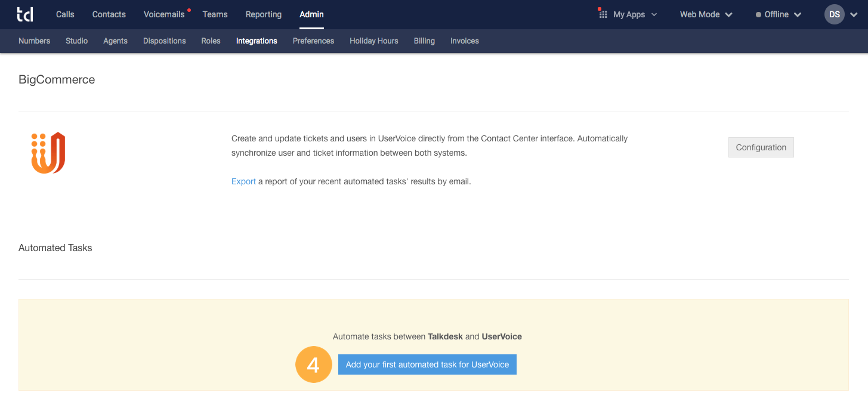
Task: Open the Holiday Hours subtab
Action: point(374,41)
